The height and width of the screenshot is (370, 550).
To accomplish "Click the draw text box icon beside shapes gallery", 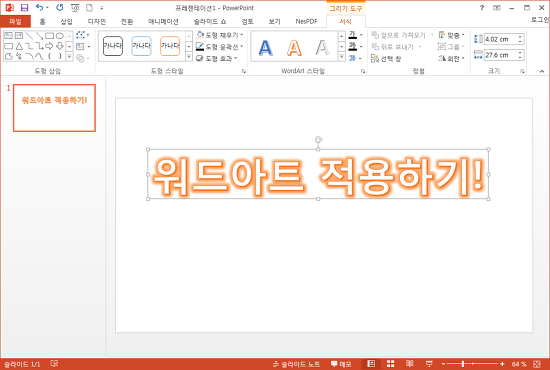I will coord(80,46).
